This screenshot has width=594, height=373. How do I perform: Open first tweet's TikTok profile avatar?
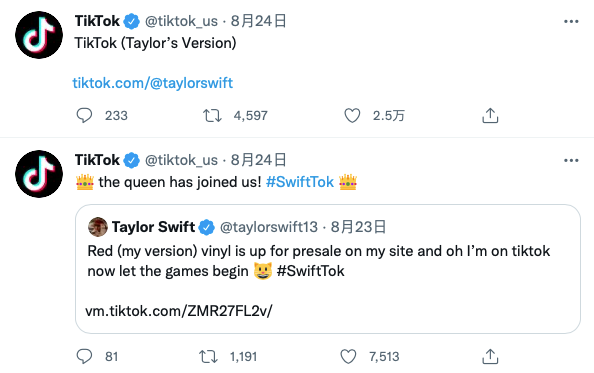[39, 35]
